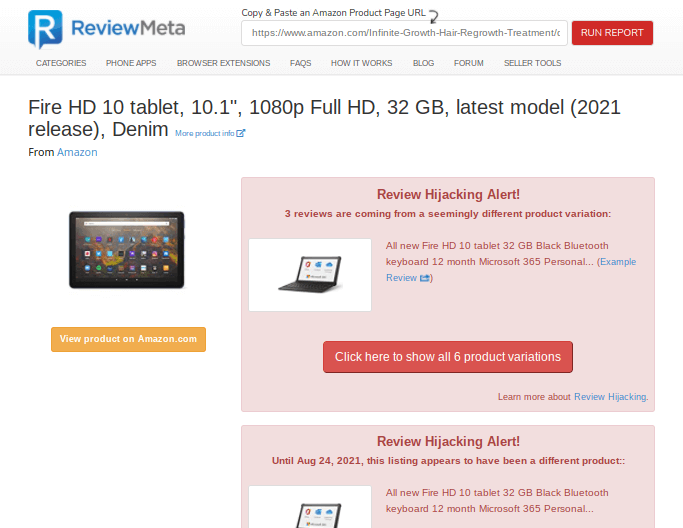This screenshot has height=528, width=683.
Task: Open the tablet thumbnail in second hijacking alert
Action: pos(310,507)
